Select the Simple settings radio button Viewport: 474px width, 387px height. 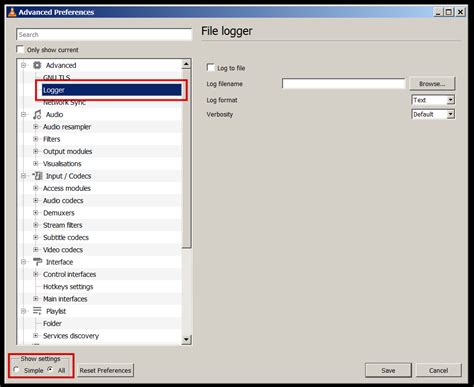[x=16, y=370]
